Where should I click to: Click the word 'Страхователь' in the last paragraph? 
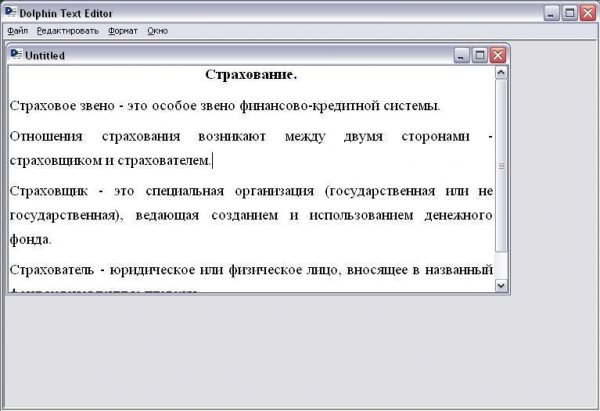(x=52, y=270)
